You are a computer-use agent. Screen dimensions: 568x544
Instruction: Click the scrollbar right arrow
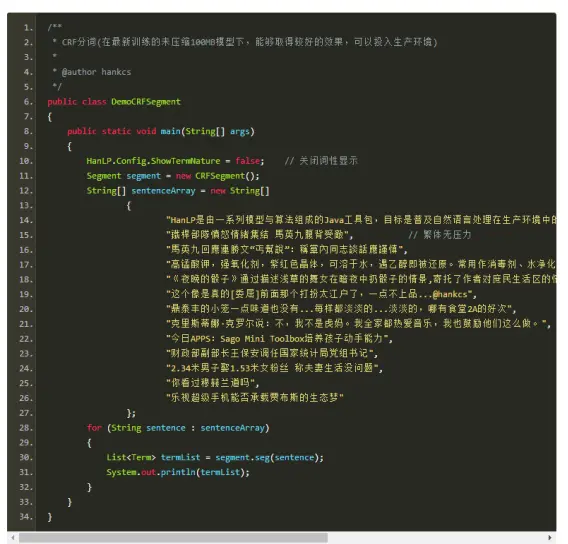click(550, 537)
